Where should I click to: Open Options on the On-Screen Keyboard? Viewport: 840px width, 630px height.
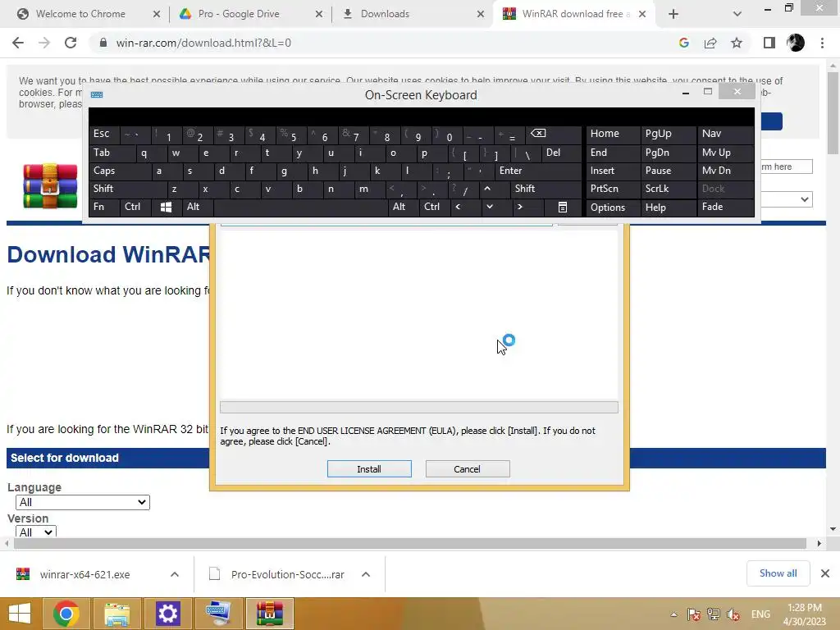(x=613, y=208)
